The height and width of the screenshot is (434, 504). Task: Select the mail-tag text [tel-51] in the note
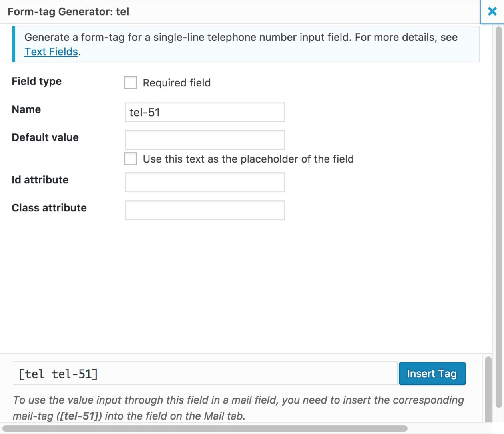(x=78, y=416)
